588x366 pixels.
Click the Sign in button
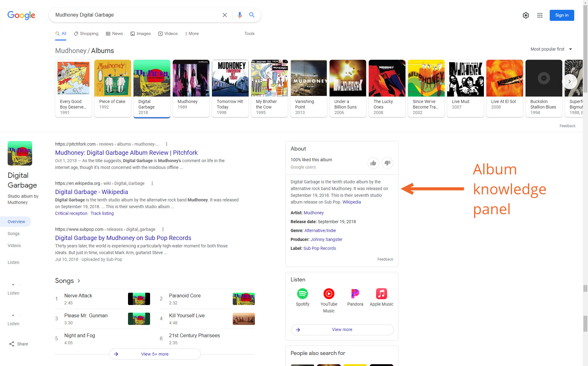tap(562, 15)
